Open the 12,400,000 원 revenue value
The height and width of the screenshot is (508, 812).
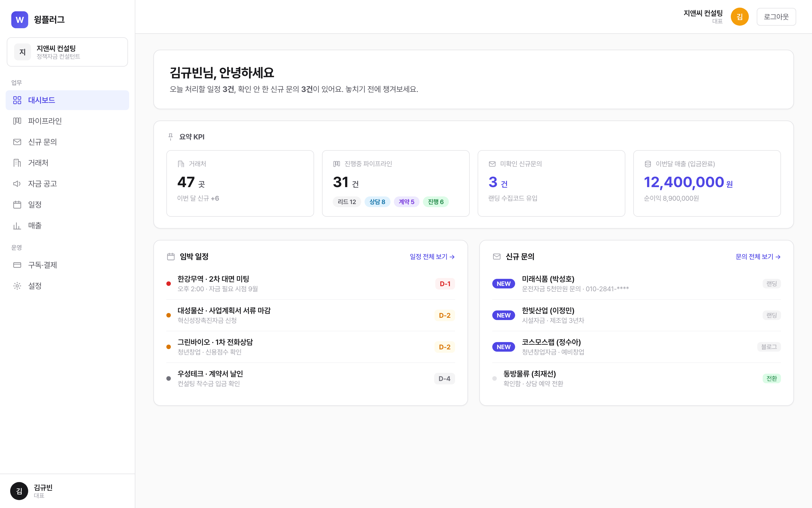(x=688, y=182)
